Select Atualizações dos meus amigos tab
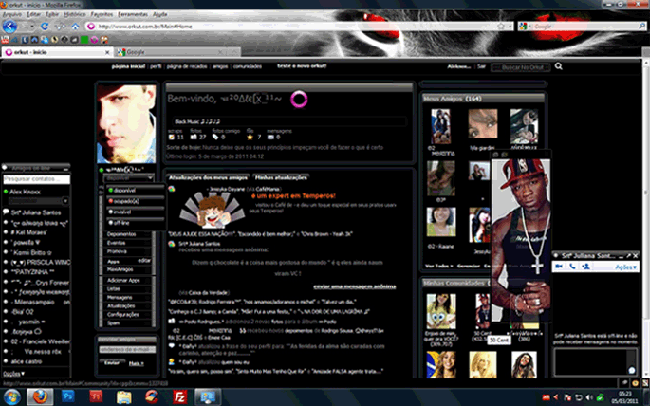The height and width of the screenshot is (406, 650). [x=208, y=177]
